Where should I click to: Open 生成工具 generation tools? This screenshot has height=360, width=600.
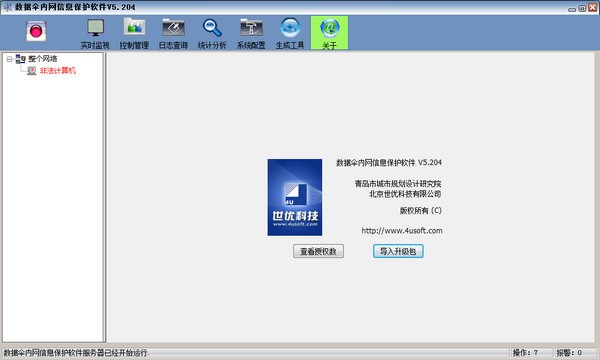290,33
